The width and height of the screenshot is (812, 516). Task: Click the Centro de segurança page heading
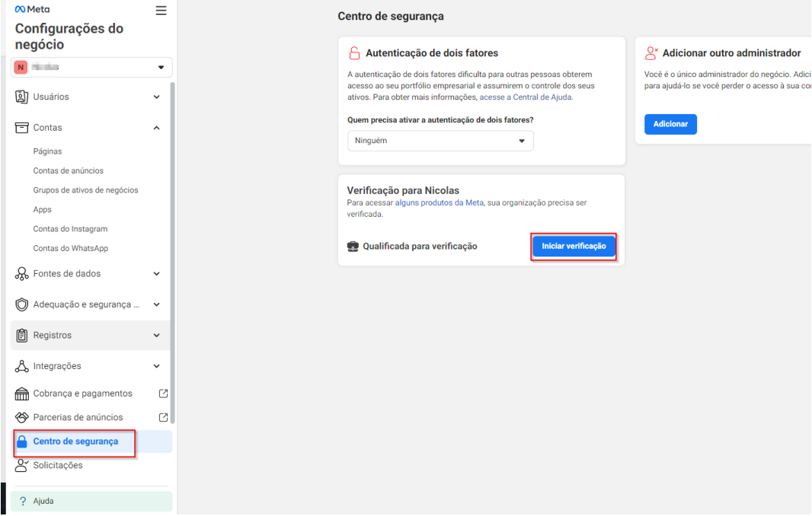391,16
